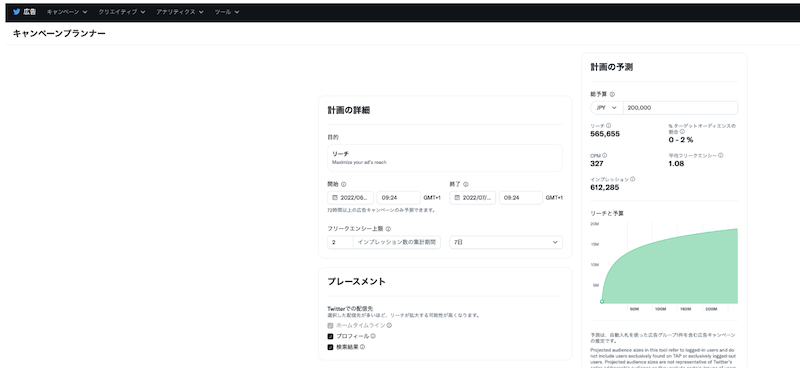Open the キャンペーン menu
This screenshot has width=800, height=370.
click(x=67, y=11)
